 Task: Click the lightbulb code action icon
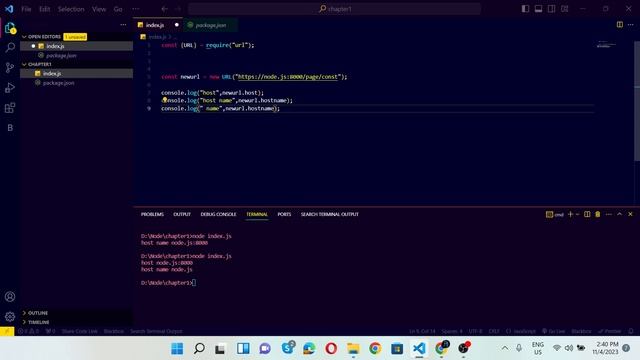pyautogui.click(x=164, y=100)
